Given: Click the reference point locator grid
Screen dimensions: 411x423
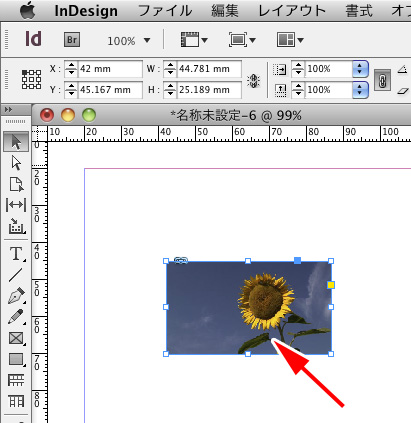Looking at the screenshot, I should tap(32, 79).
